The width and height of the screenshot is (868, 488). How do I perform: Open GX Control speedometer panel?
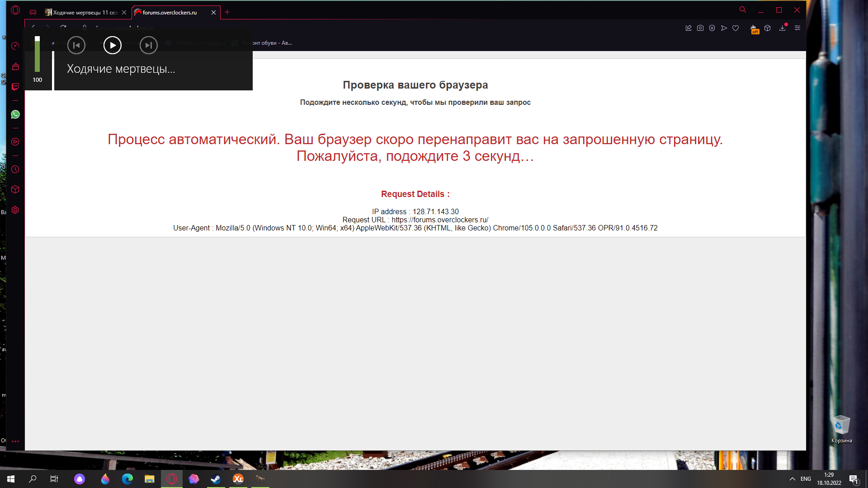point(15,46)
